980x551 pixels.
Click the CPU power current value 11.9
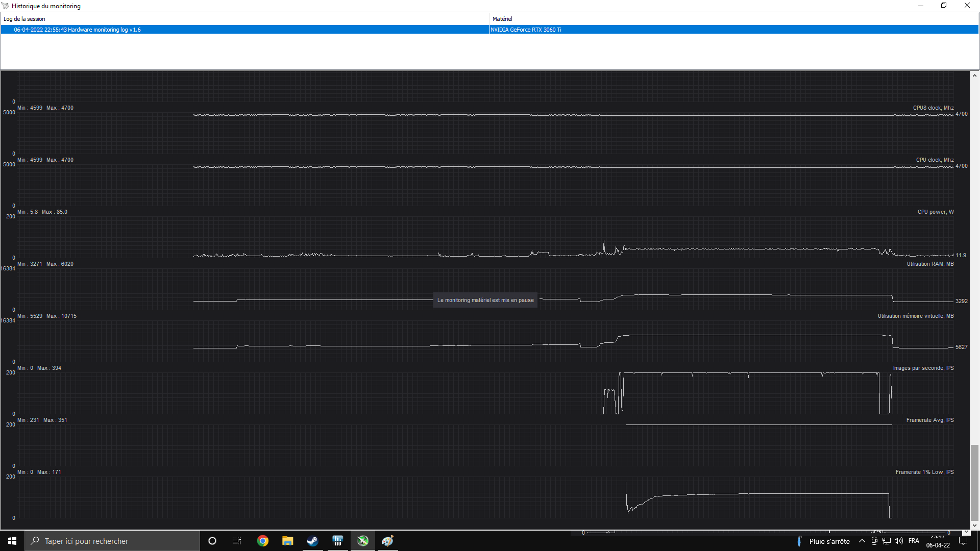coord(961,256)
